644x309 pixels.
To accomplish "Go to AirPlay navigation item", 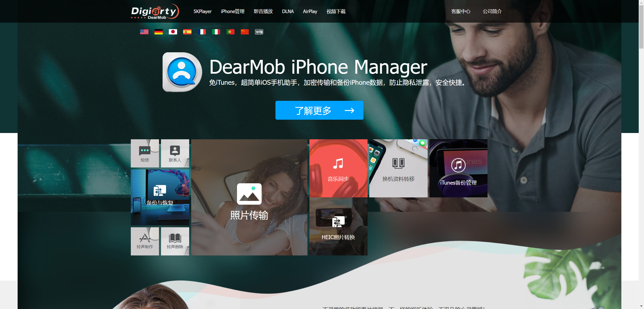I will tap(310, 12).
